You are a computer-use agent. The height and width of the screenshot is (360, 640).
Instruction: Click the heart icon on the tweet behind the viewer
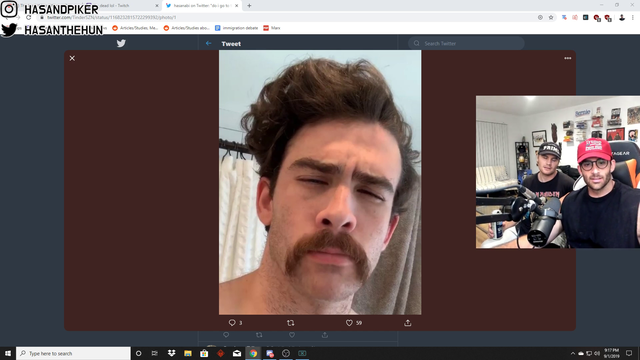pos(292,335)
